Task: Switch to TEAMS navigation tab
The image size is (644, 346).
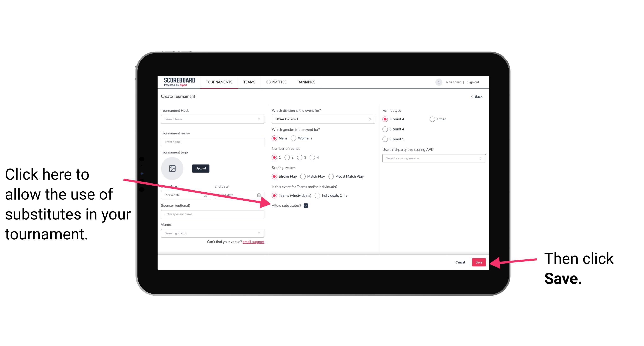Action: click(248, 82)
